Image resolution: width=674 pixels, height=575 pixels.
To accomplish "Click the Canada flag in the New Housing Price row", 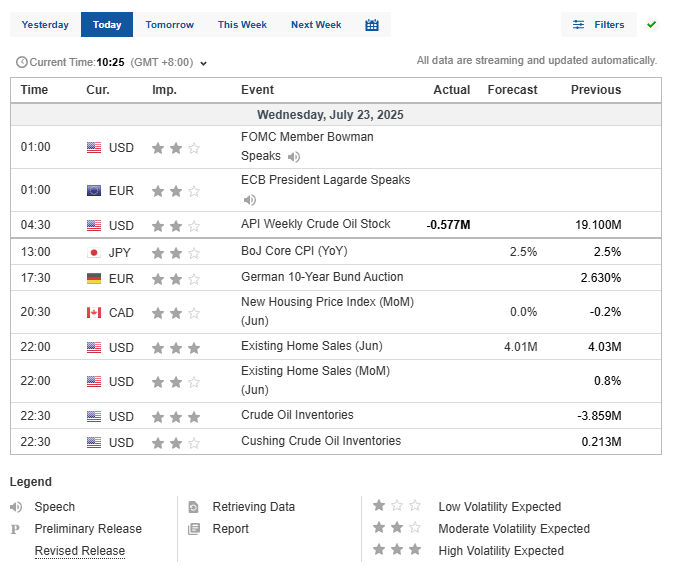I will click(94, 312).
